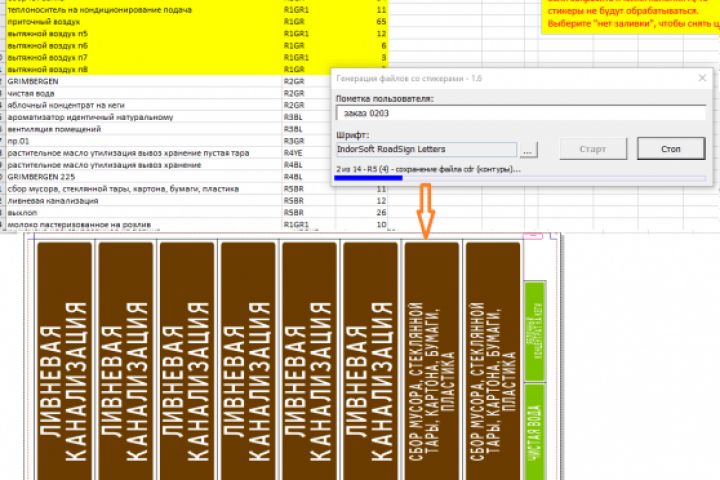Click the progress status text '2 из 14 - R5 (4)'

pos(362,169)
